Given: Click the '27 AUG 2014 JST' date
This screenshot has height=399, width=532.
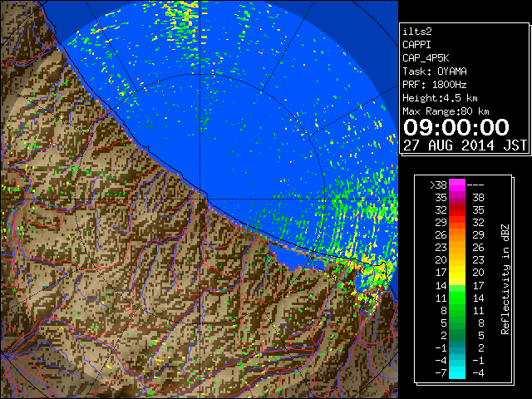Looking at the screenshot, I should [x=465, y=145].
